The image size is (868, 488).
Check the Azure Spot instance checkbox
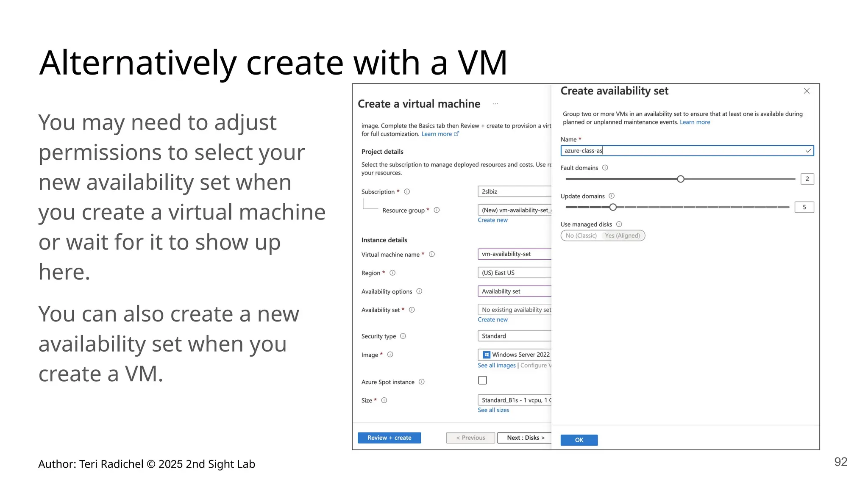point(482,380)
